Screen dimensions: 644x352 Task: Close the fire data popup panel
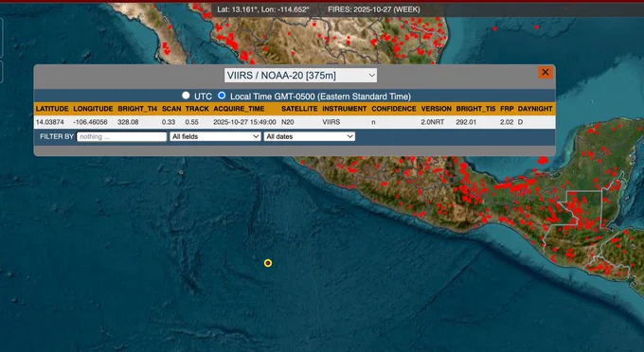pos(545,73)
